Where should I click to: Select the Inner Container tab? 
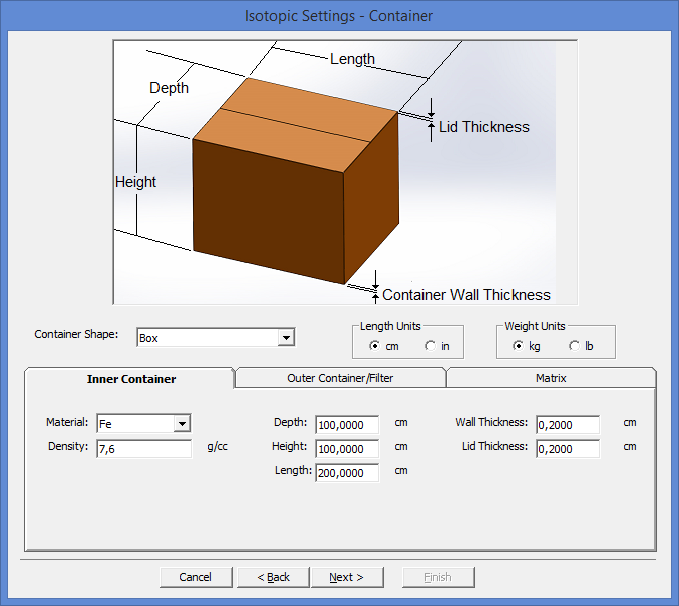[131, 379]
